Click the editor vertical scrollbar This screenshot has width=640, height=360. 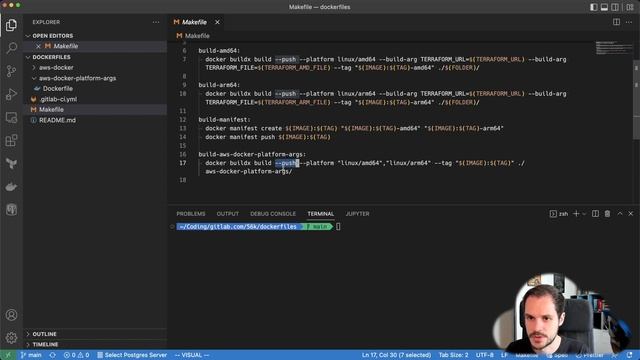636,100
